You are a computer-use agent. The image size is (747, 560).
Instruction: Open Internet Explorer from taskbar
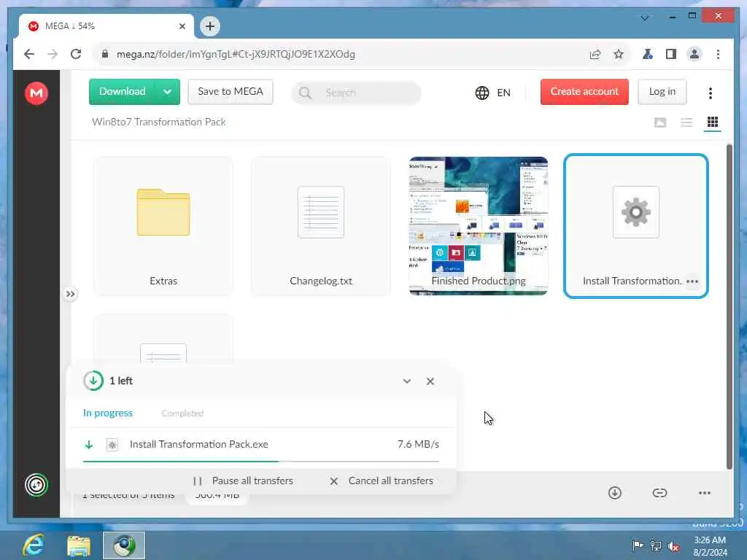tap(34, 545)
